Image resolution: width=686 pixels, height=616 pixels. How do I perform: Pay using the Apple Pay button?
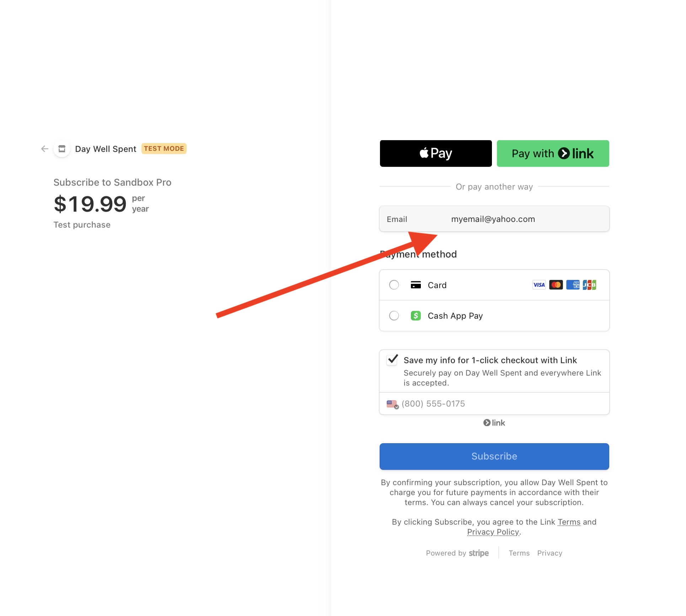436,154
